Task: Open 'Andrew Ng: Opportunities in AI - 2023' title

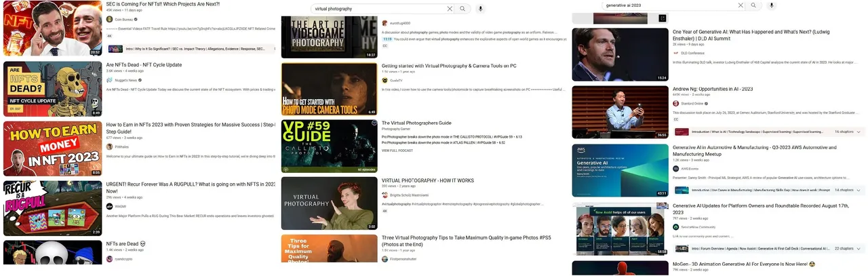Action: click(x=713, y=89)
